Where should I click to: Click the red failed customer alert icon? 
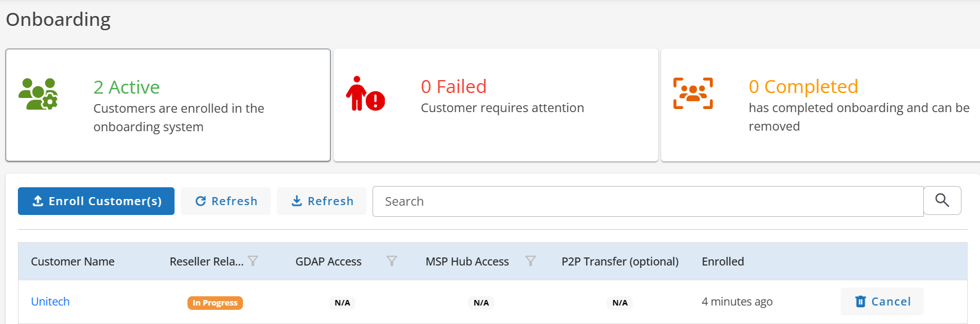pos(365,94)
